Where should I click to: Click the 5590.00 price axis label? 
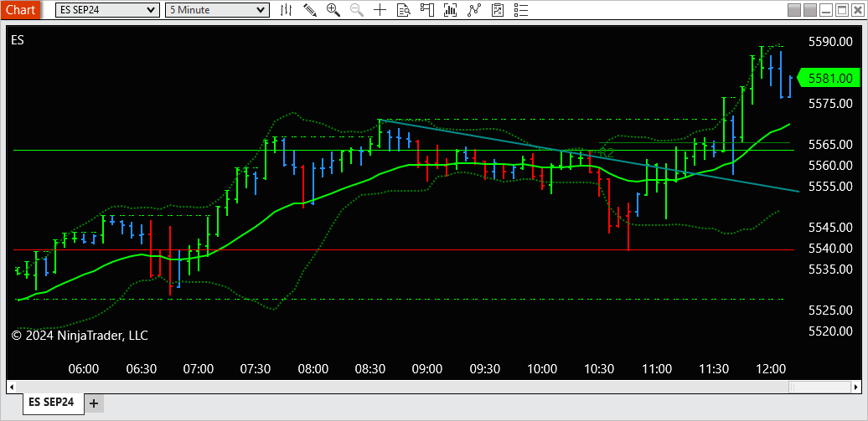tap(829, 42)
